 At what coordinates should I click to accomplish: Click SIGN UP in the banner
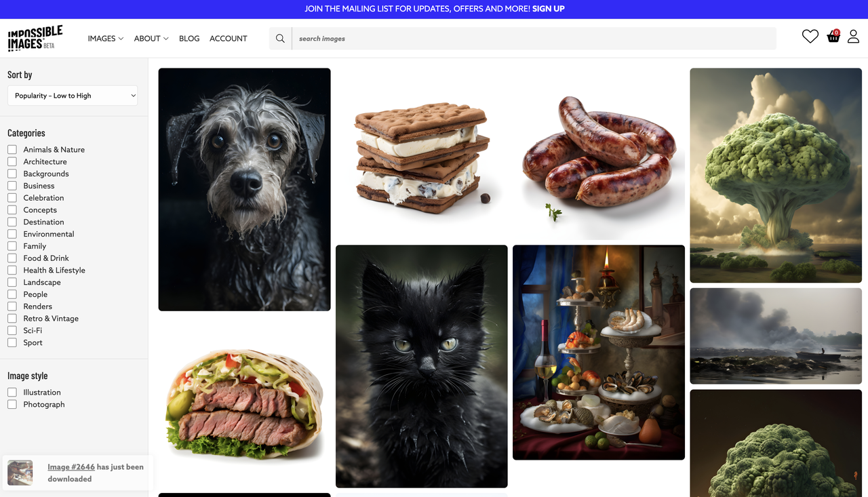click(549, 9)
